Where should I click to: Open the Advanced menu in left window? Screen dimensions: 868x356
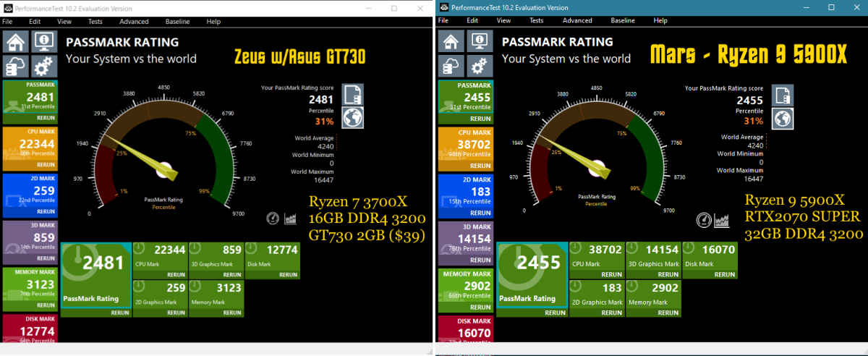[x=135, y=22]
